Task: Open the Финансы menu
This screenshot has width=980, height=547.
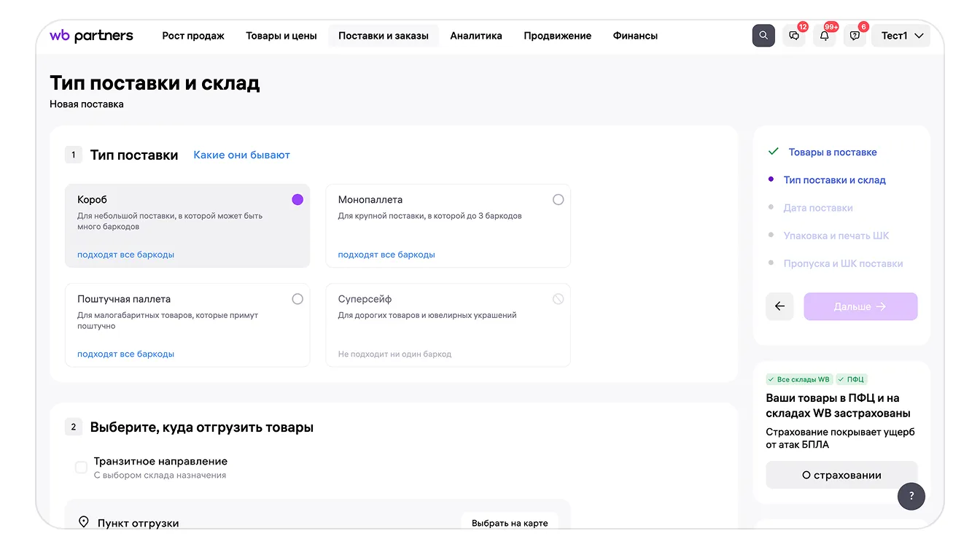Action: [x=635, y=36]
